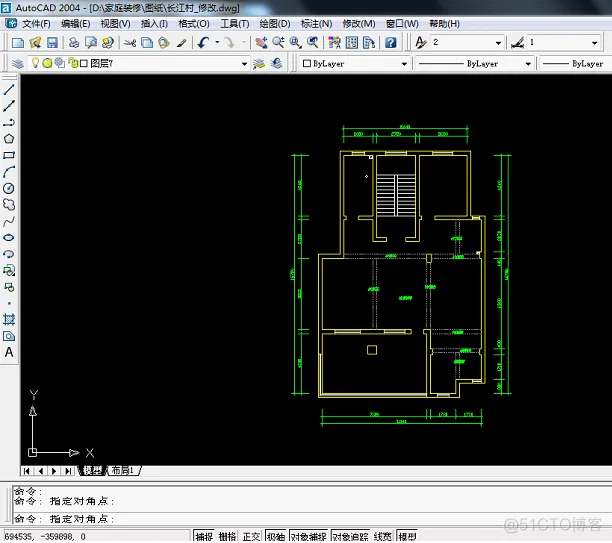Click the Zoom Realtime icon
The width and height of the screenshot is (612, 543).
click(278, 42)
